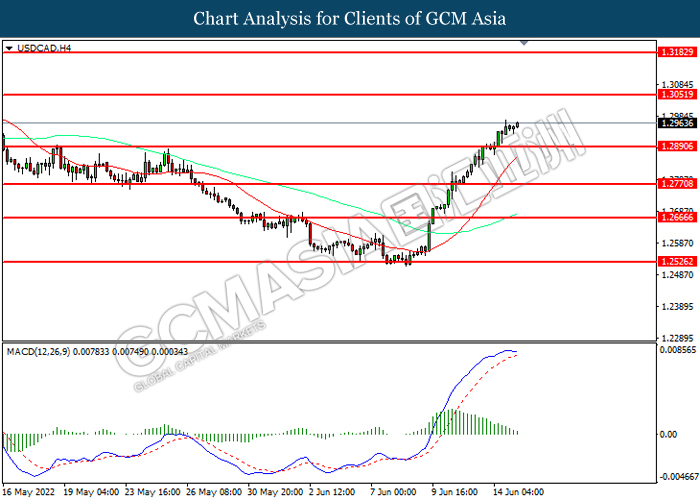Click the 14 Jun 04:00 time label
The image size is (700, 500).
tap(518, 492)
